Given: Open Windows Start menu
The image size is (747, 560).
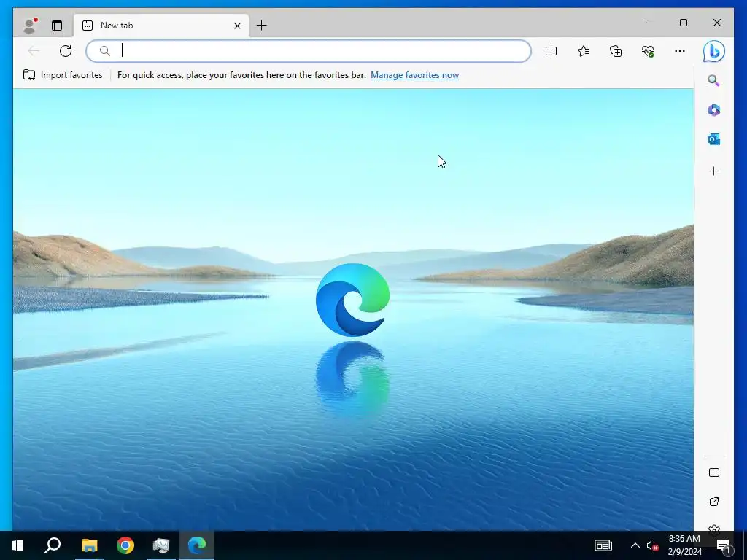Looking at the screenshot, I should coord(18,545).
